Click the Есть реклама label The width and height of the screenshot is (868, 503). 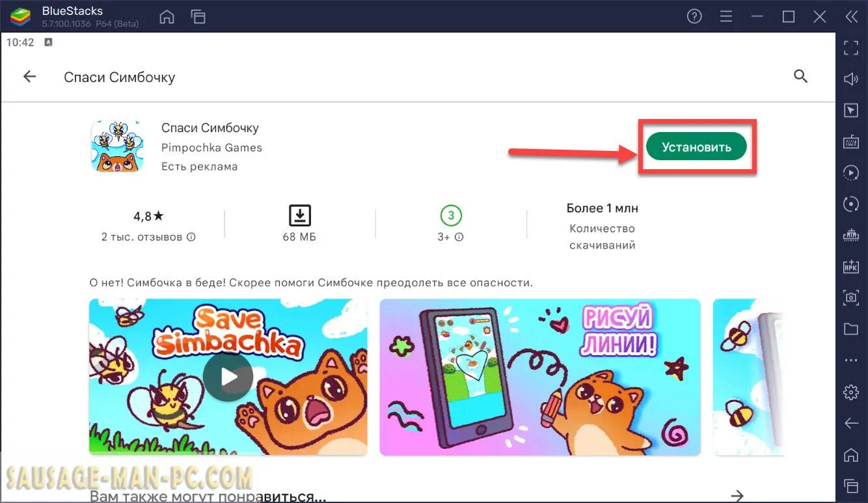pos(199,167)
